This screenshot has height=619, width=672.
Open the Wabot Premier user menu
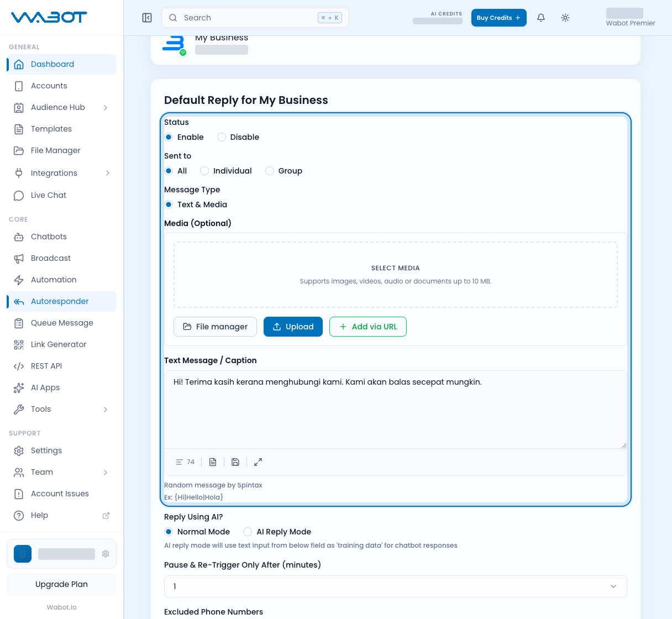630,18
